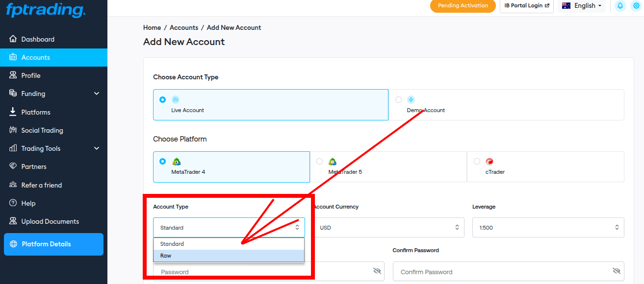This screenshot has height=284, width=644.
Task: Click the MetaTrader 5 logo icon
Action: (x=333, y=162)
